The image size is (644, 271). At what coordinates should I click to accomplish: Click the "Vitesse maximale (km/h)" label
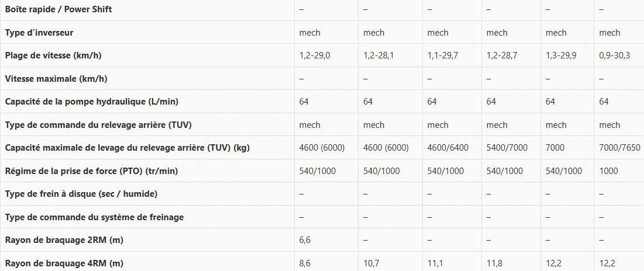click(56, 79)
